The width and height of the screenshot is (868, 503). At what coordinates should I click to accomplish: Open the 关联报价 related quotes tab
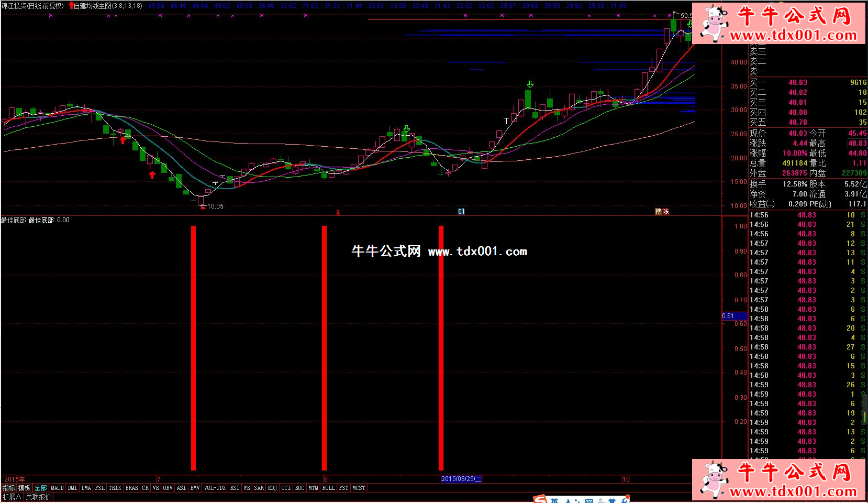[39, 497]
